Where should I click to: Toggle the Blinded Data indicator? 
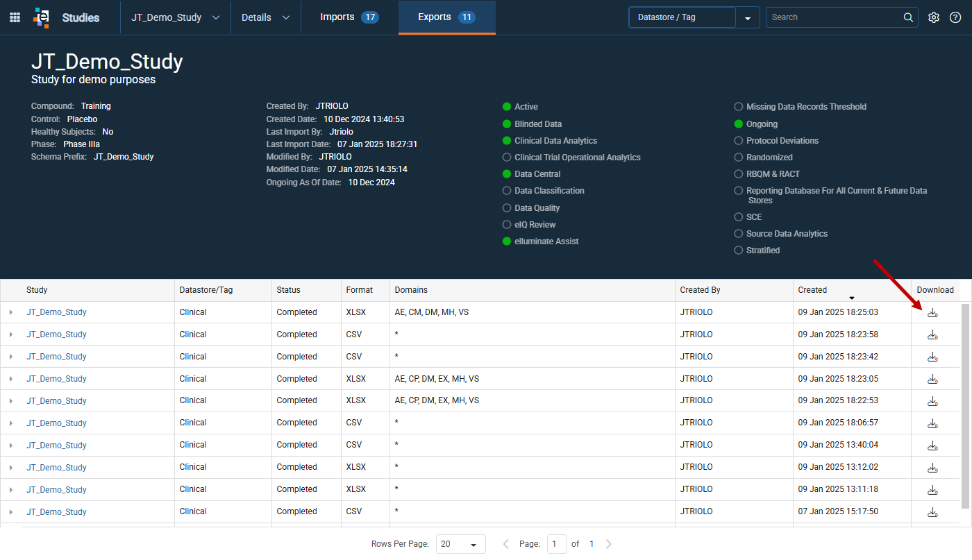pos(507,124)
